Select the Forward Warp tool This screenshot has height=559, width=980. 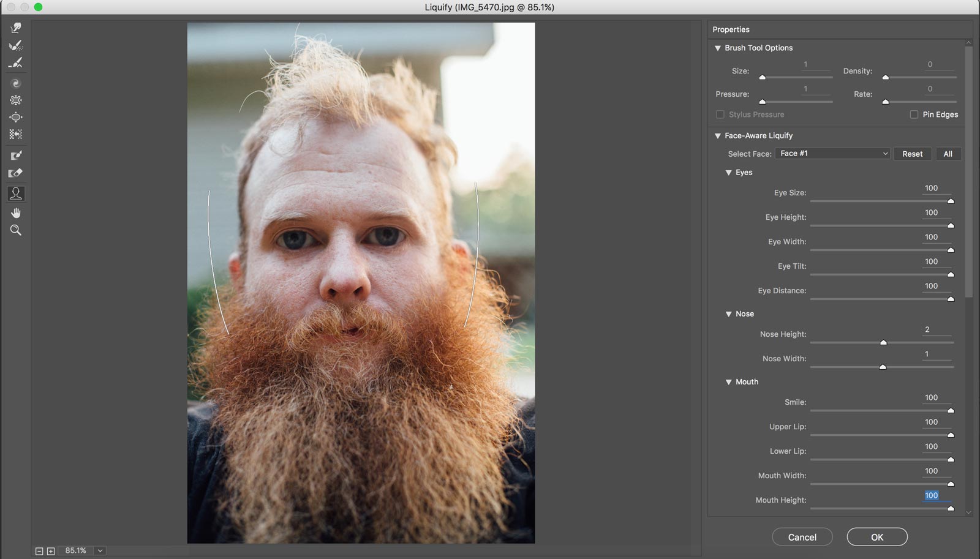click(16, 28)
